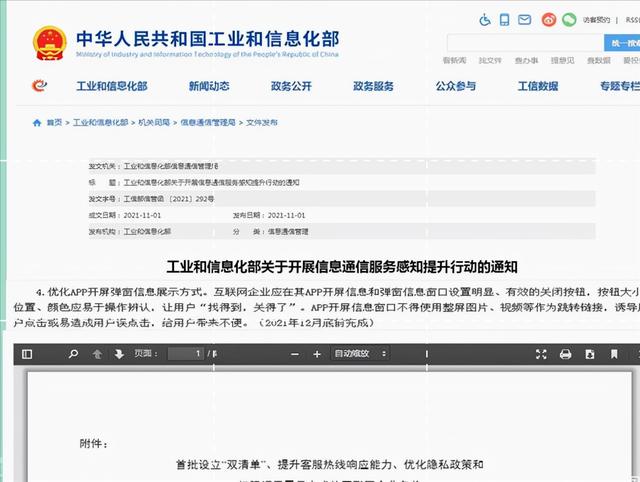Viewport: 640px width, 482px height.
Task: Click the 查数据 quick link under search
Action: 599,60
